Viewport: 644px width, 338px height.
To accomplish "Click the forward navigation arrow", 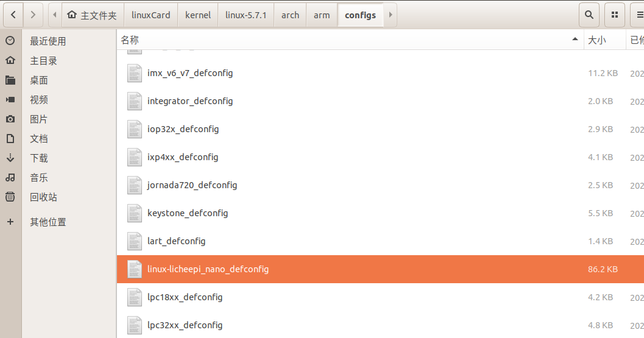I will pos(33,15).
